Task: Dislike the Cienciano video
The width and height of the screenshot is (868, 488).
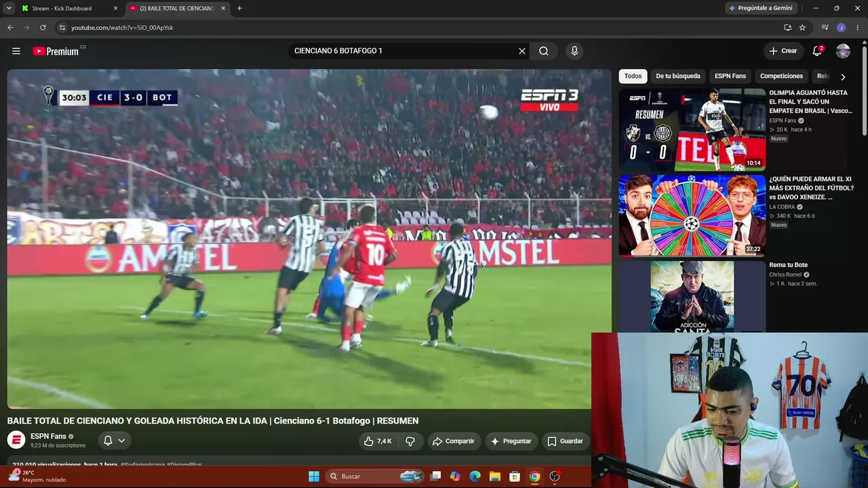Action: (x=410, y=441)
